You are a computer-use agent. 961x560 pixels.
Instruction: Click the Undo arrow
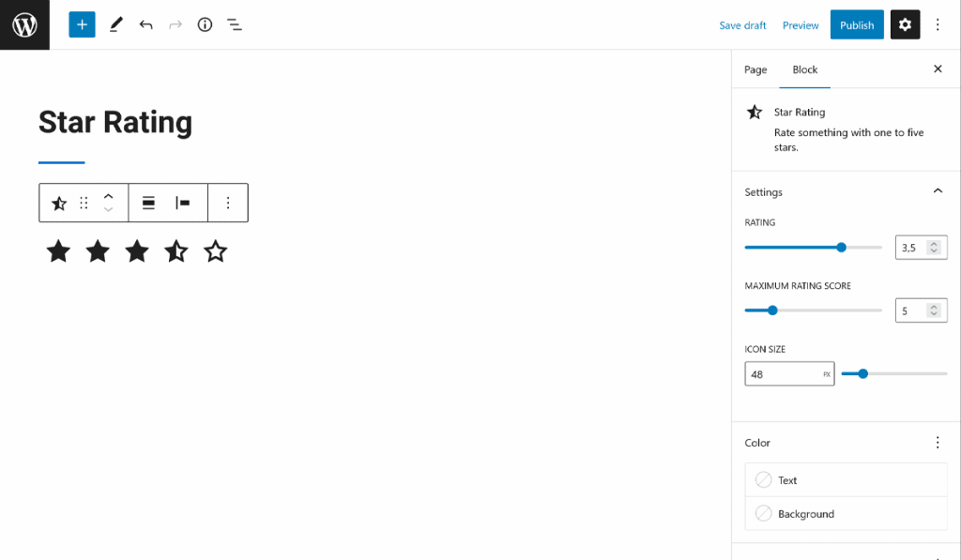coord(145,25)
